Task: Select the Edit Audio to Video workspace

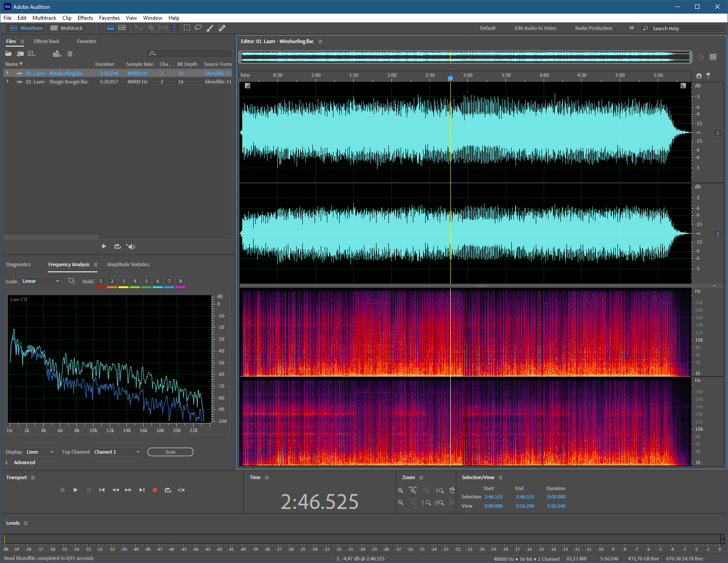Action: pos(535,28)
